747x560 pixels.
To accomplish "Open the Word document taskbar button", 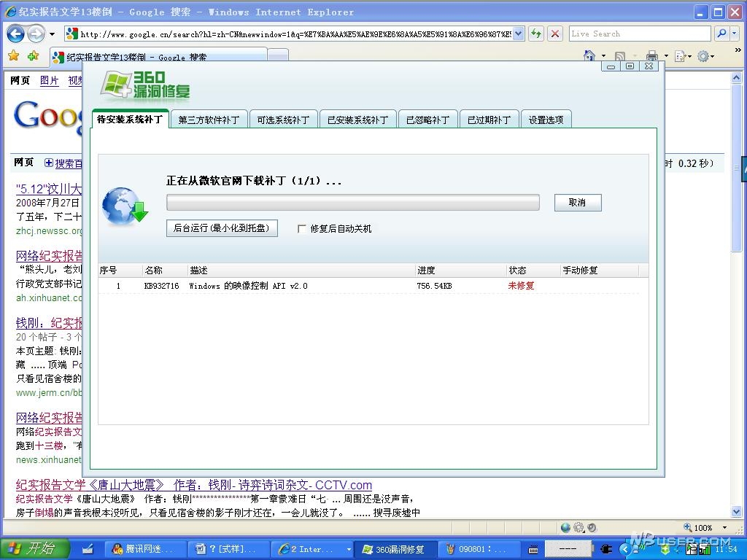I will [228, 549].
